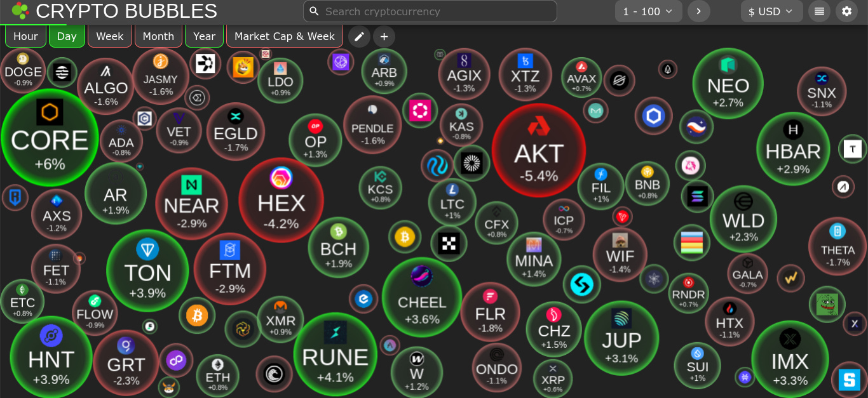Select the Hour tab
This screenshot has width=868, height=398.
tap(25, 36)
